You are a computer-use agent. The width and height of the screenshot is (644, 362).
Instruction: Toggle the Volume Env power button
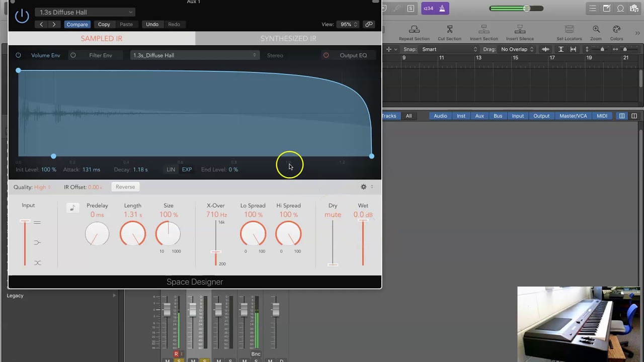point(18,55)
